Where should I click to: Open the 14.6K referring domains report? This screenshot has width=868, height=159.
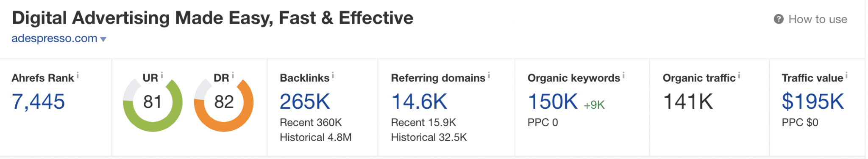coord(419,101)
